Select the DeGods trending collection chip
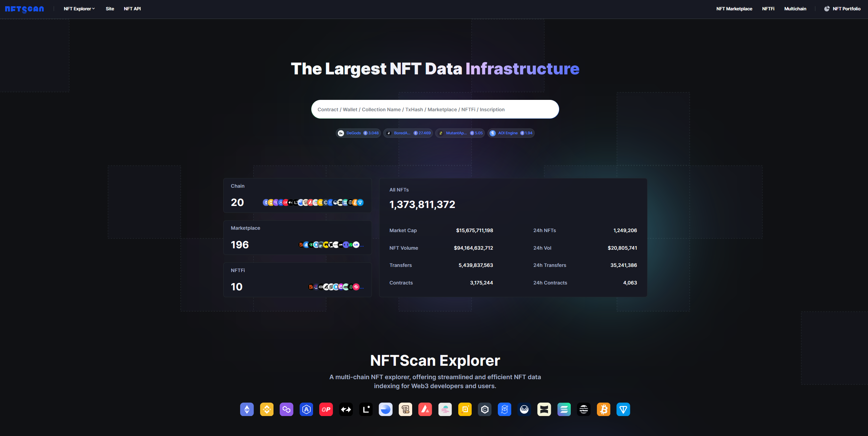 click(358, 133)
